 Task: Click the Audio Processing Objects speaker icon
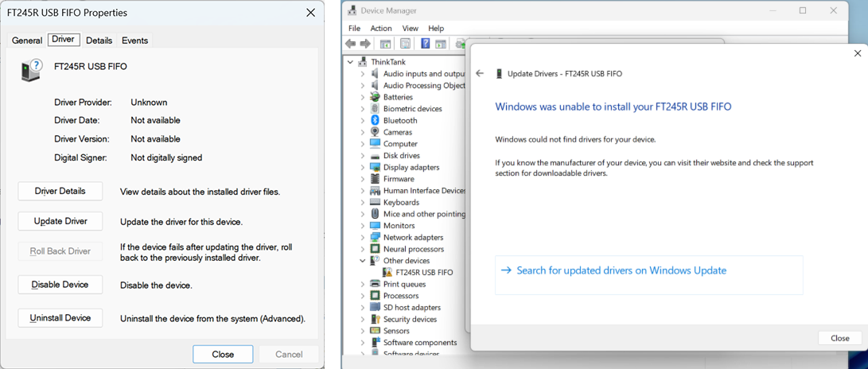[375, 85]
